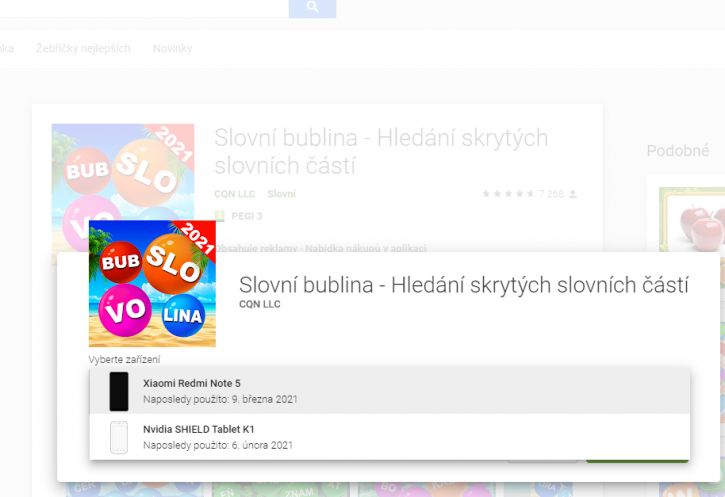Click the dialog title Slovní bublina
Image resolution: width=725 pixels, height=497 pixels.
(x=463, y=285)
